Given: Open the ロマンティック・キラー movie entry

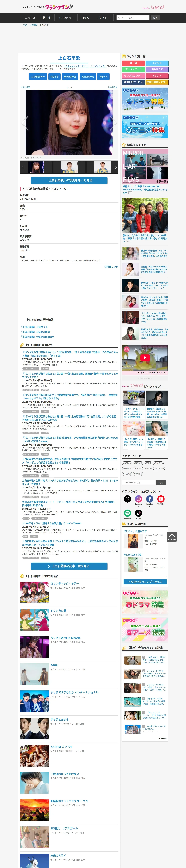Looking at the screenshot, I should pyautogui.click(x=64, y=583).
